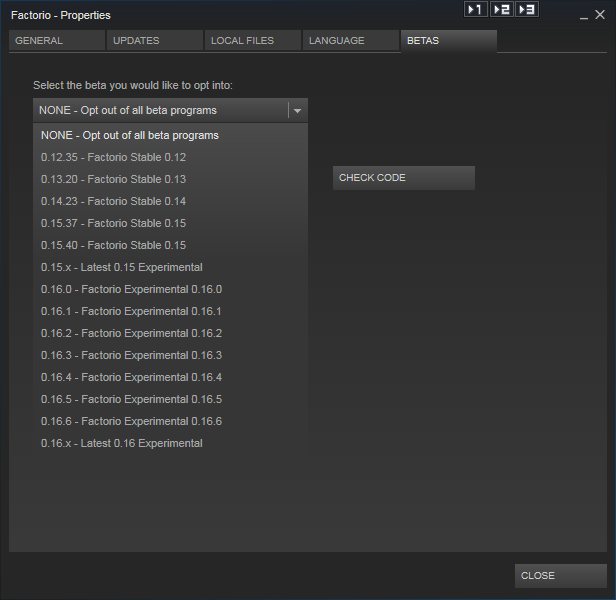616x600 pixels.
Task: Switch to the GENERAL tab
Action: point(57,40)
